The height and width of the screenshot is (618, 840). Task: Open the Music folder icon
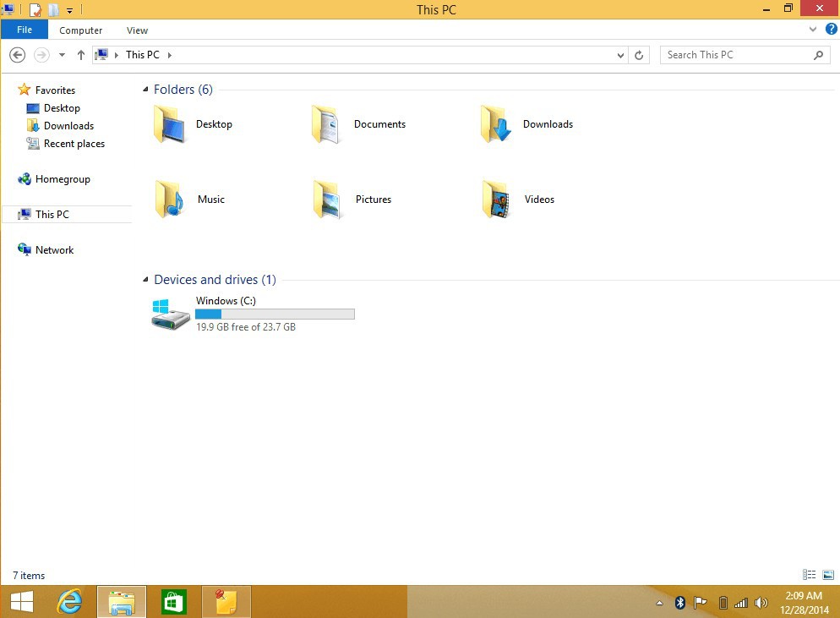click(x=170, y=200)
